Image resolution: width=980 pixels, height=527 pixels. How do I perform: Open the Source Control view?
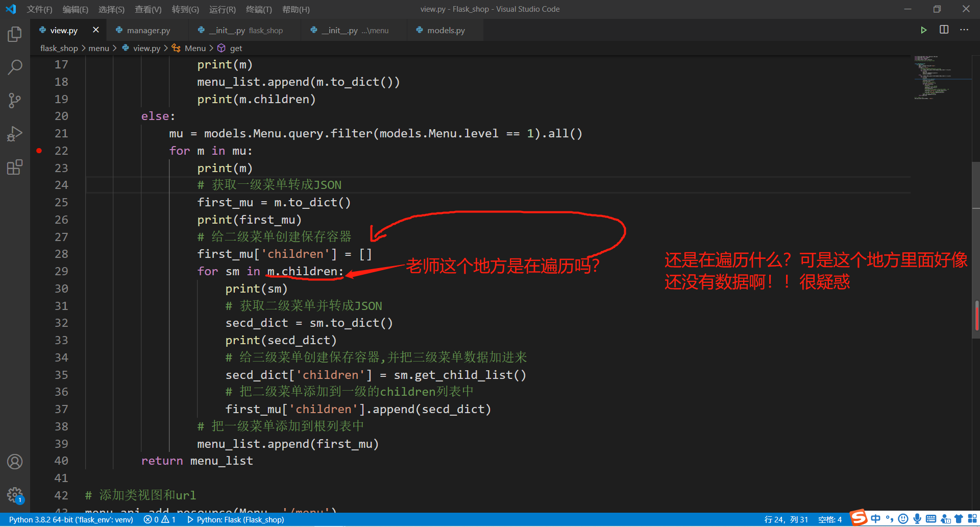coord(15,101)
